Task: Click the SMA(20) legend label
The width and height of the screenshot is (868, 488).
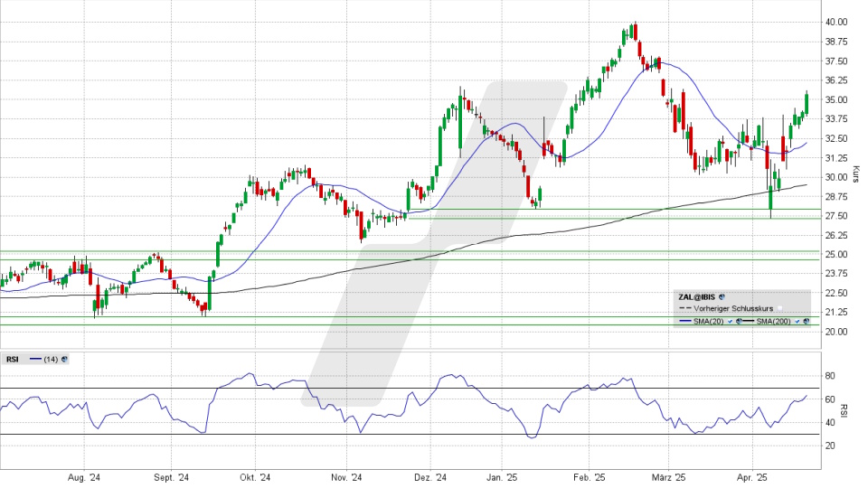Action: [709, 322]
